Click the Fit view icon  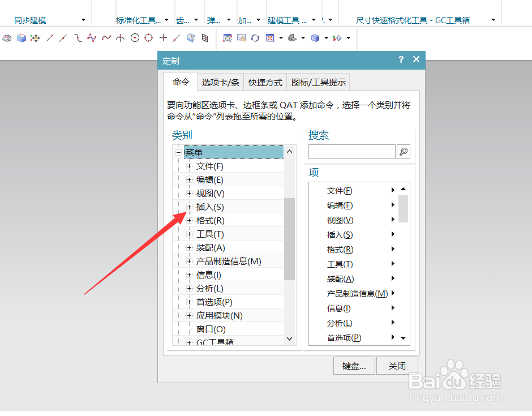(x=271, y=38)
